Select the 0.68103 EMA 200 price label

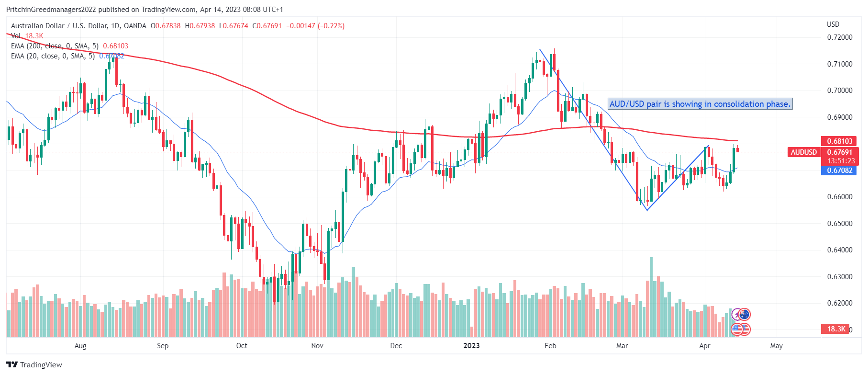[839, 141]
